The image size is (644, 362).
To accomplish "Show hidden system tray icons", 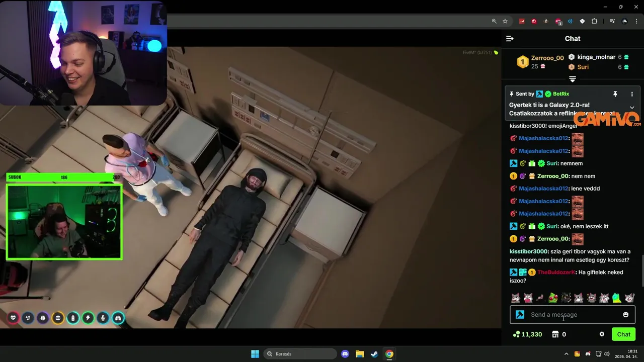I will [x=567, y=354].
